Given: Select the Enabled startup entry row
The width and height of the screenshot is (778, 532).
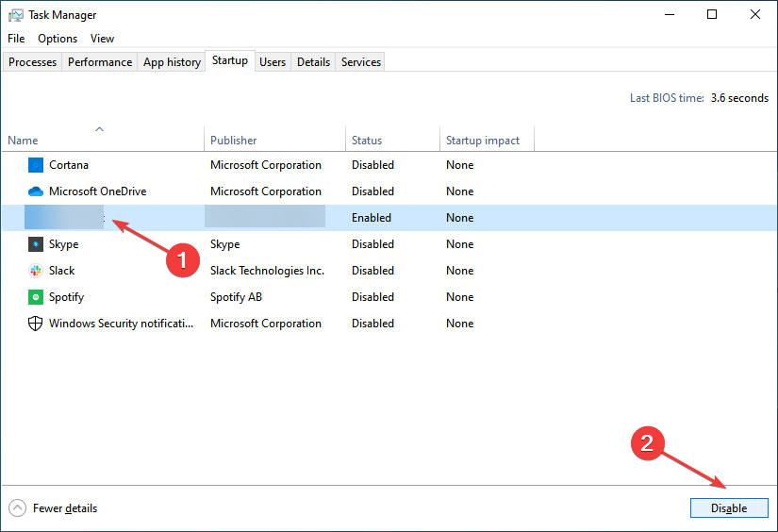Looking at the screenshot, I should click(x=372, y=218).
